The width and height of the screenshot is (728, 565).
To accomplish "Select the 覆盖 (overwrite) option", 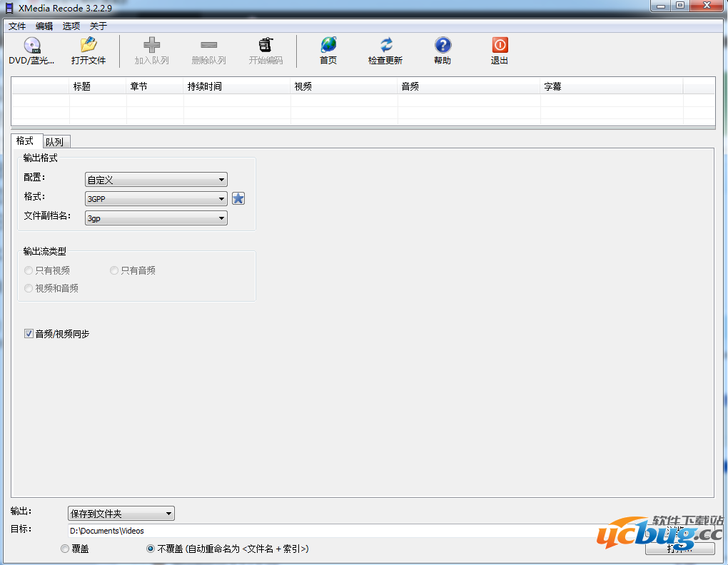I will coord(64,548).
